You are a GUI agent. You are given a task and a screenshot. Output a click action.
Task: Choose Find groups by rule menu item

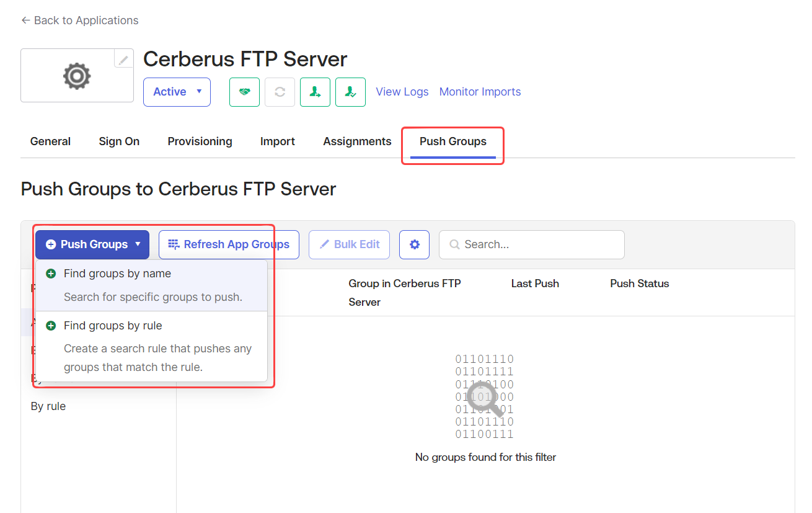tap(152, 346)
